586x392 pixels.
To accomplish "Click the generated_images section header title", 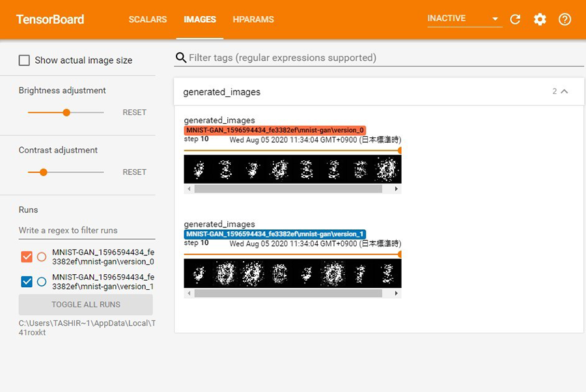I will pyautogui.click(x=221, y=92).
